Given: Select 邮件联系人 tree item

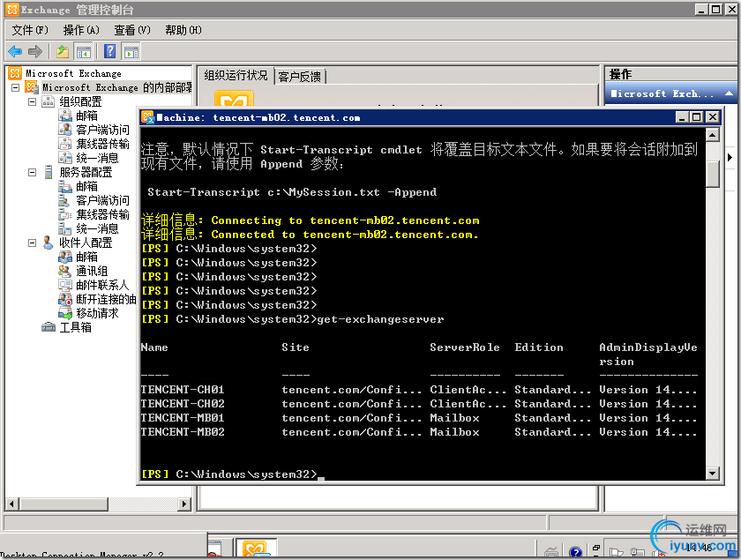Looking at the screenshot, I should [102, 285].
